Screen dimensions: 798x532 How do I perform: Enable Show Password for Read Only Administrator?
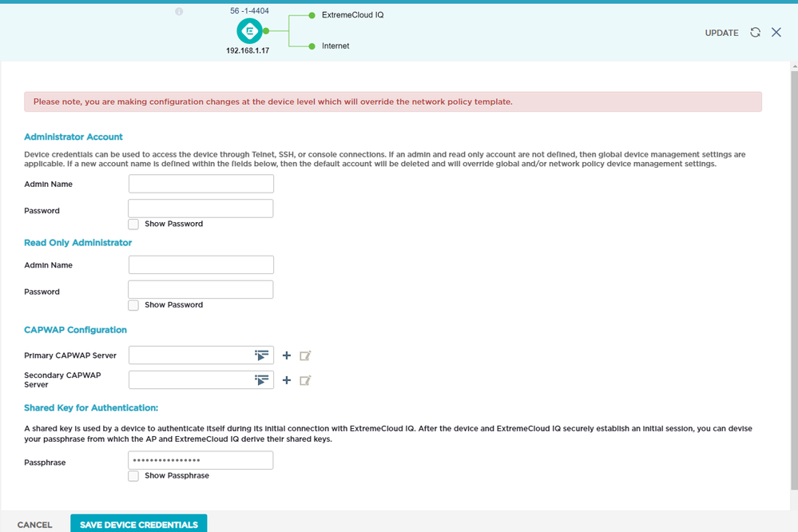pyautogui.click(x=133, y=305)
